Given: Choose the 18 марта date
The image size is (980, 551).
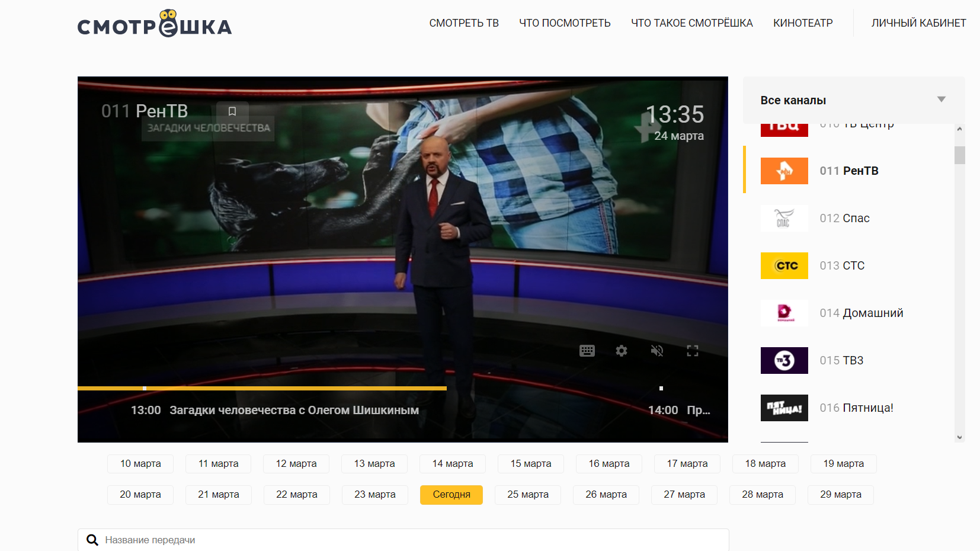Looking at the screenshot, I should click(x=766, y=464).
